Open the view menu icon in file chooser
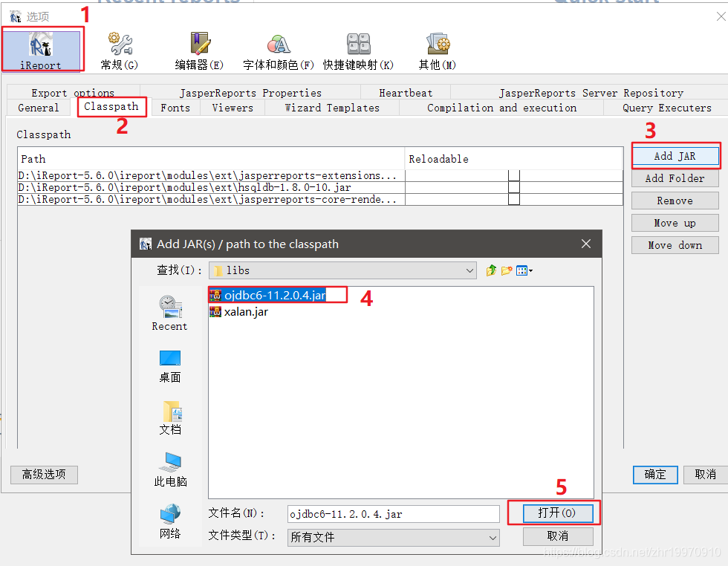 click(524, 270)
